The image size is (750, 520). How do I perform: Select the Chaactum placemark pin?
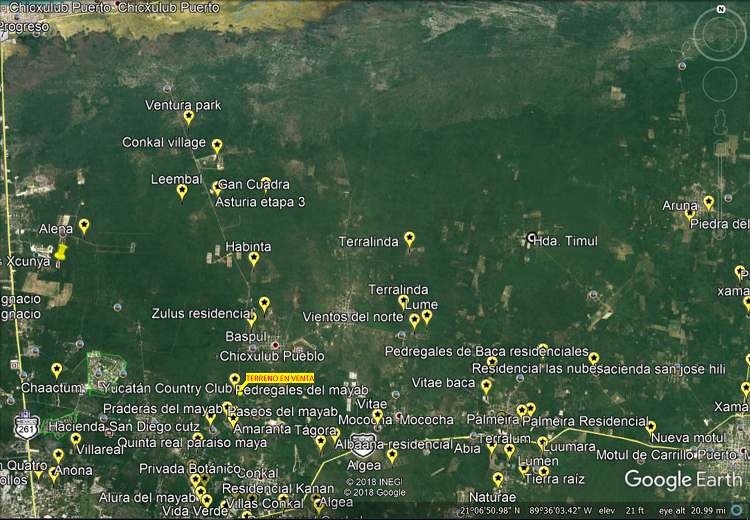56,371
